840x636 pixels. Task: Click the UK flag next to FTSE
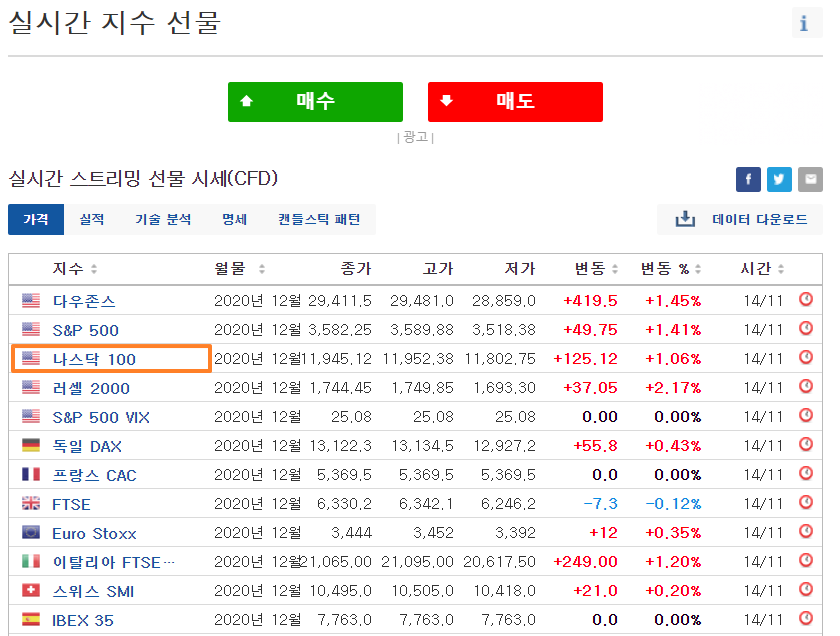click(x=31, y=503)
